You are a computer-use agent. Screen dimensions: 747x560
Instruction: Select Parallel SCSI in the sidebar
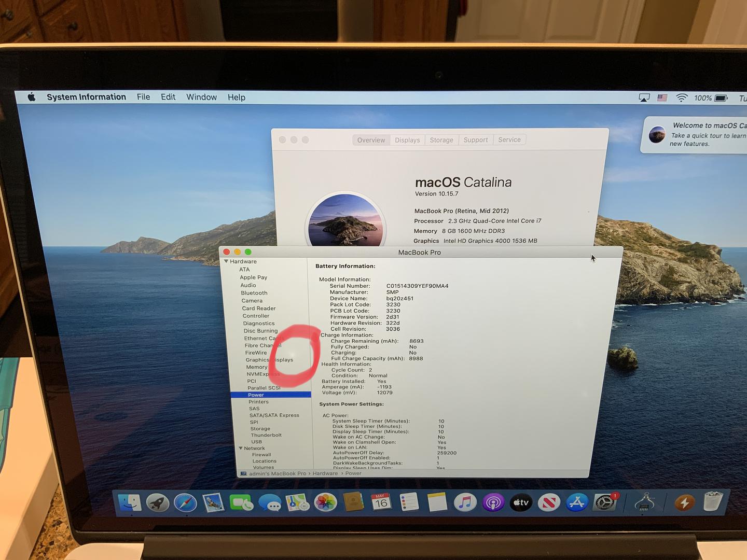click(264, 388)
